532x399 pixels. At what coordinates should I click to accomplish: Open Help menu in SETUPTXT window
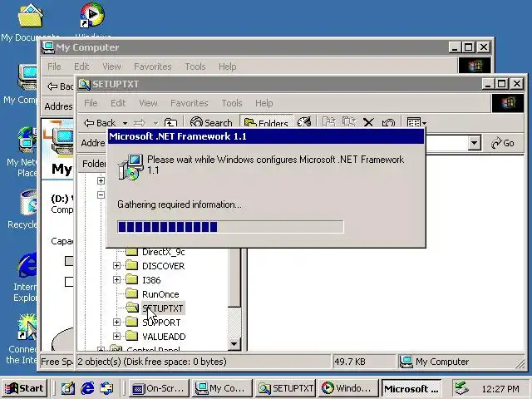point(264,103)
